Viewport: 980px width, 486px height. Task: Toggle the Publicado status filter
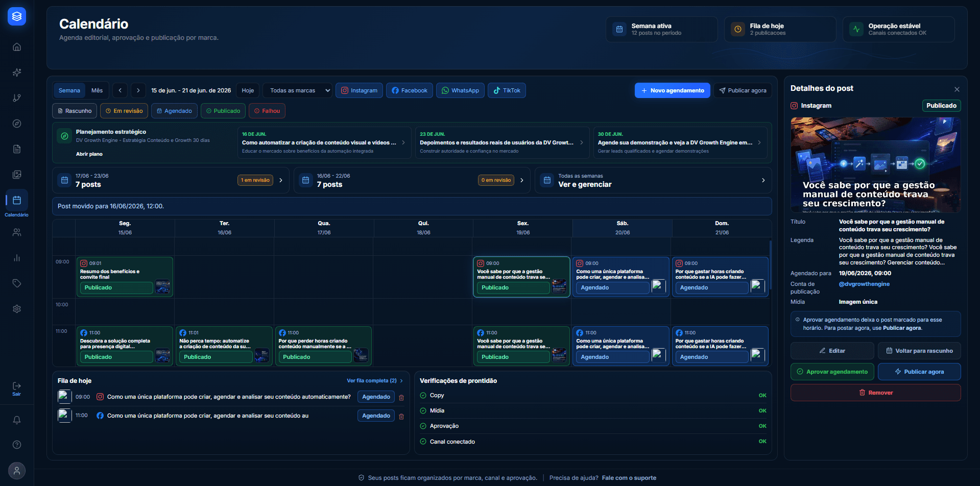(223, 111)
